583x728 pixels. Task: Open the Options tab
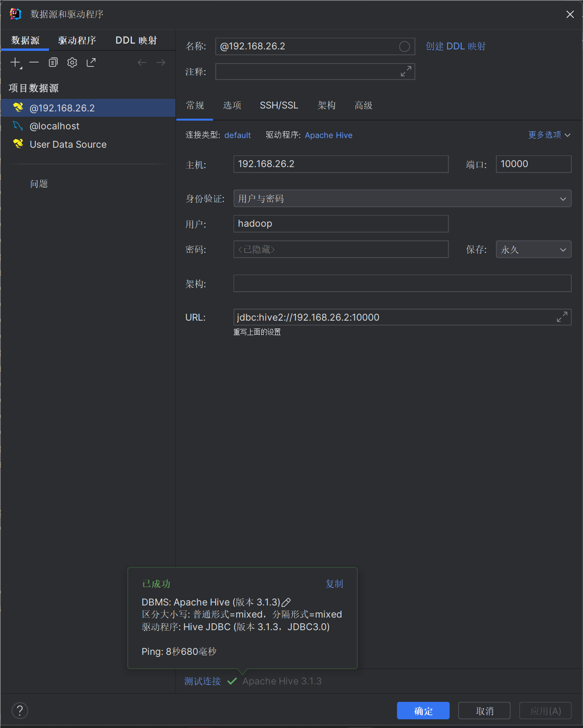(232, 105)
